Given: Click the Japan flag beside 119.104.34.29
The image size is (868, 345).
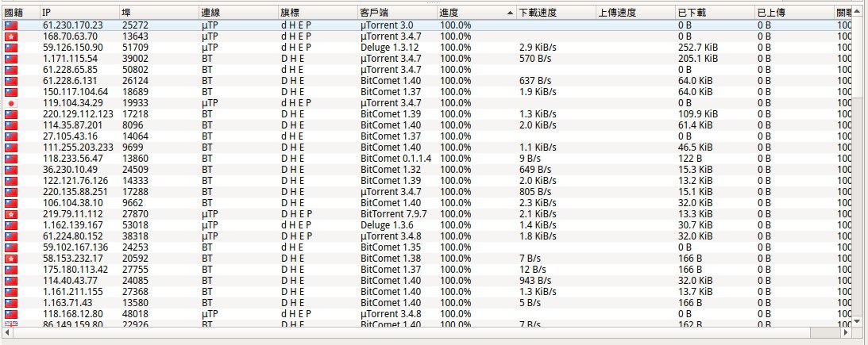Looking at the screenshot, I should 11,103.
